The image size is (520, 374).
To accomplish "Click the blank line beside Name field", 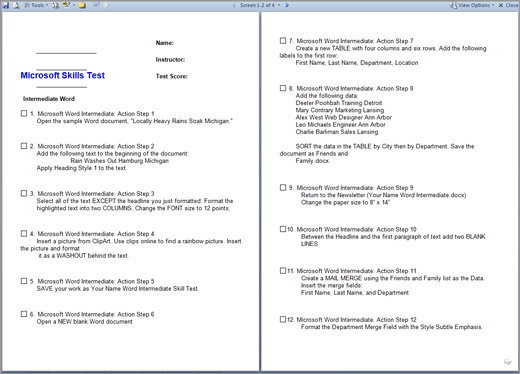I will 66,52.
